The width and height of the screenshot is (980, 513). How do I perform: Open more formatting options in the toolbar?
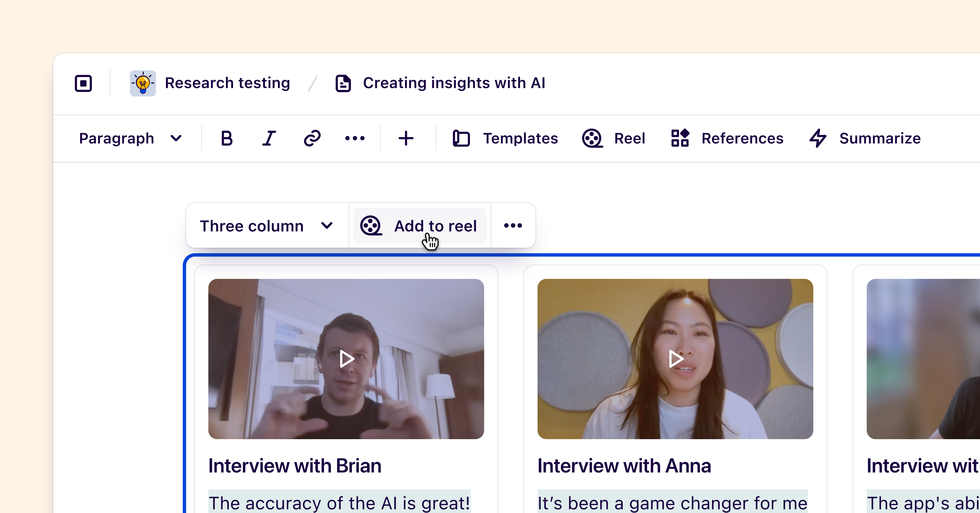pyautogui.click(x=355, y=138)
